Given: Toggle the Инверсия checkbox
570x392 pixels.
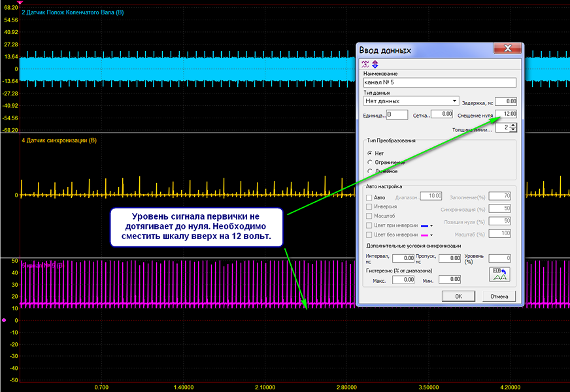Looking at the screenshot, I should coord(369,206).
